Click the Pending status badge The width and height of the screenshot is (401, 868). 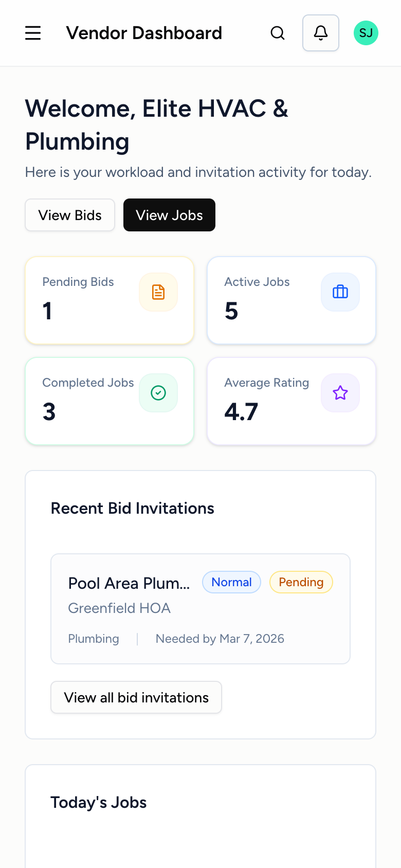pos(301,582)
